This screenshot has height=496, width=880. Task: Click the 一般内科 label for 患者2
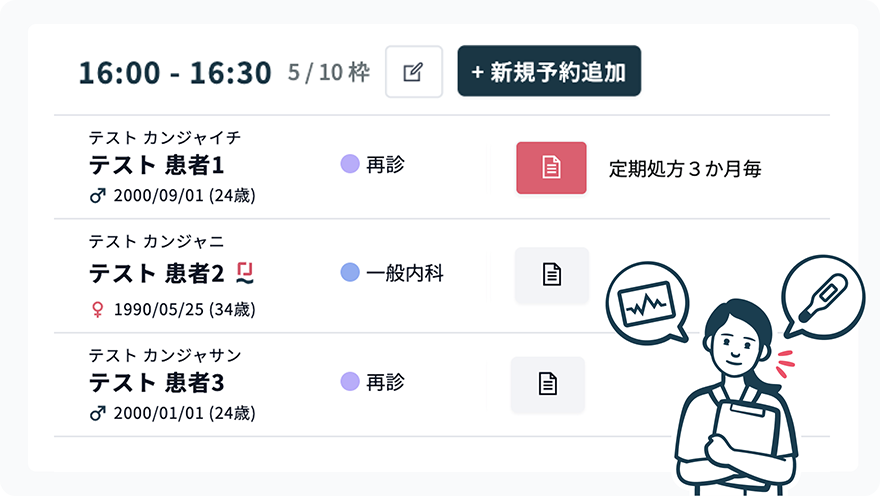[405, 273]
